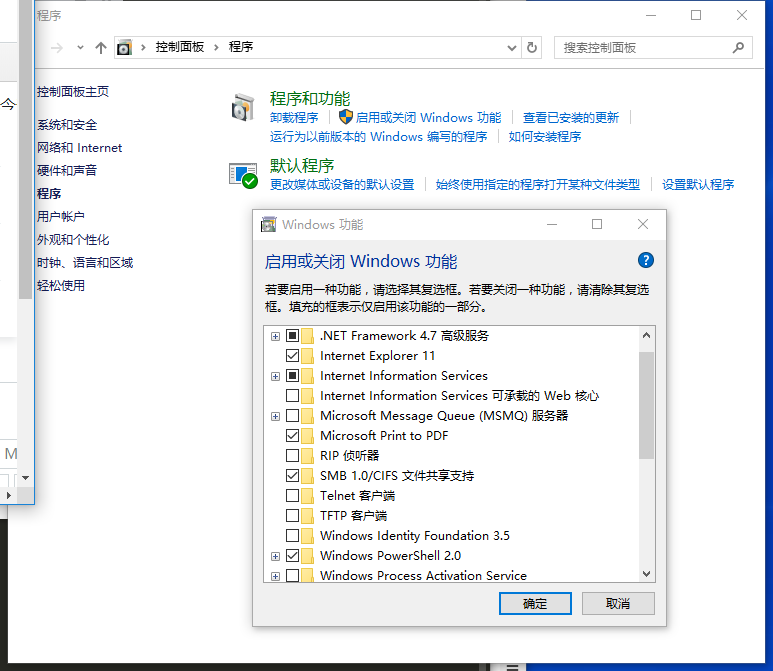The width and height of the screenshot is (773, 671).
Task: Click 默认程序 heading link
Action: 302,166
